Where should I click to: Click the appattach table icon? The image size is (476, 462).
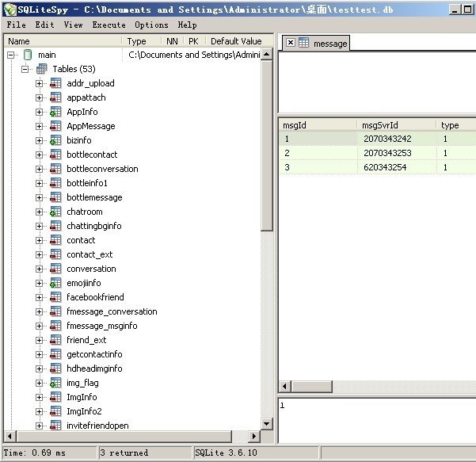point(55,97)
